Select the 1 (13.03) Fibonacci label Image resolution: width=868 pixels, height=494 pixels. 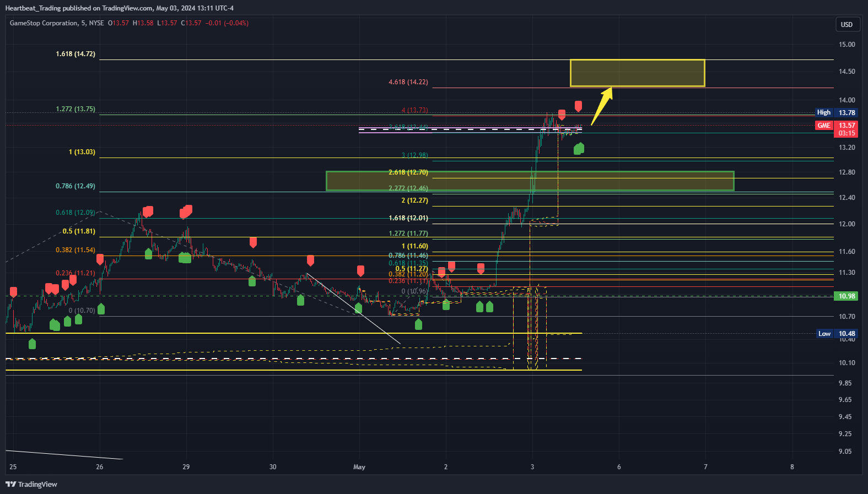pos(82,152)
